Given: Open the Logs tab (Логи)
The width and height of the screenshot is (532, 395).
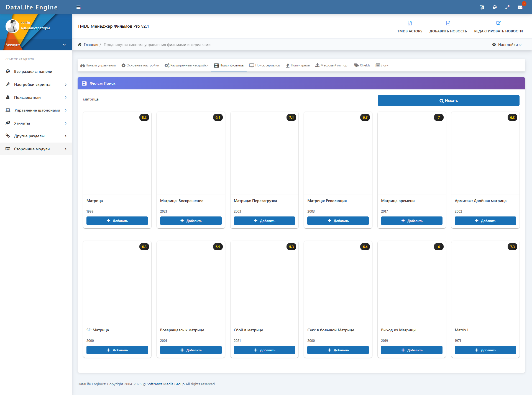Looking at the screenshot, I should coord(382,65).
